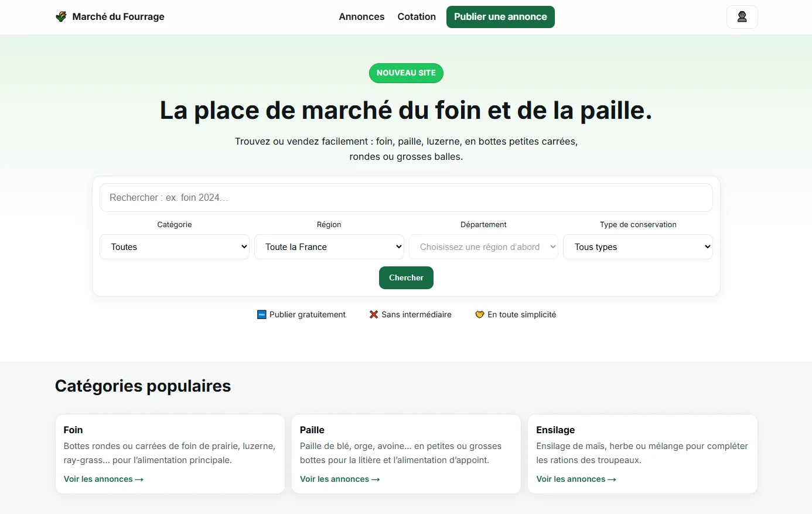Expand the Région selector showing 'Toute la France'

point(329,246)
